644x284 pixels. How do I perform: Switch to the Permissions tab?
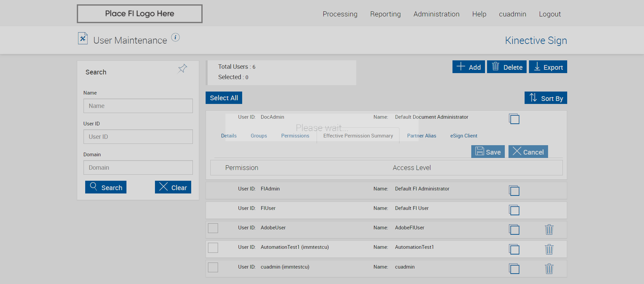click(x=295, y=136)
